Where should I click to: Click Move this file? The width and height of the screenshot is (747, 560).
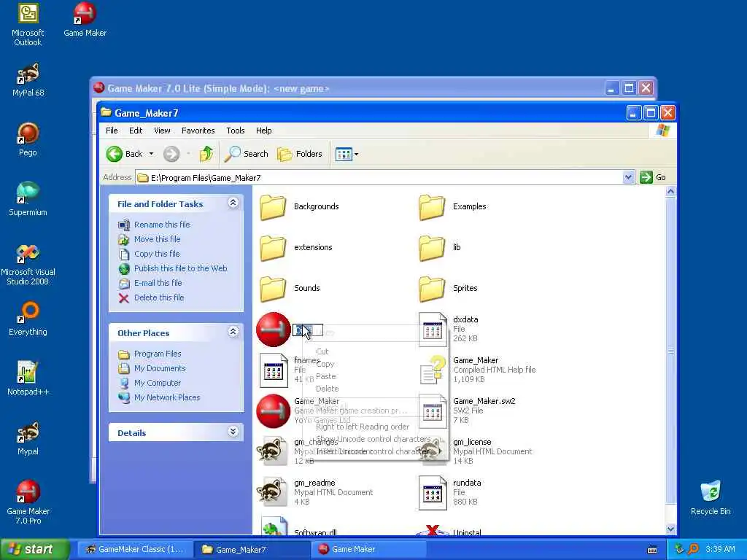click(x=158, y=239)
